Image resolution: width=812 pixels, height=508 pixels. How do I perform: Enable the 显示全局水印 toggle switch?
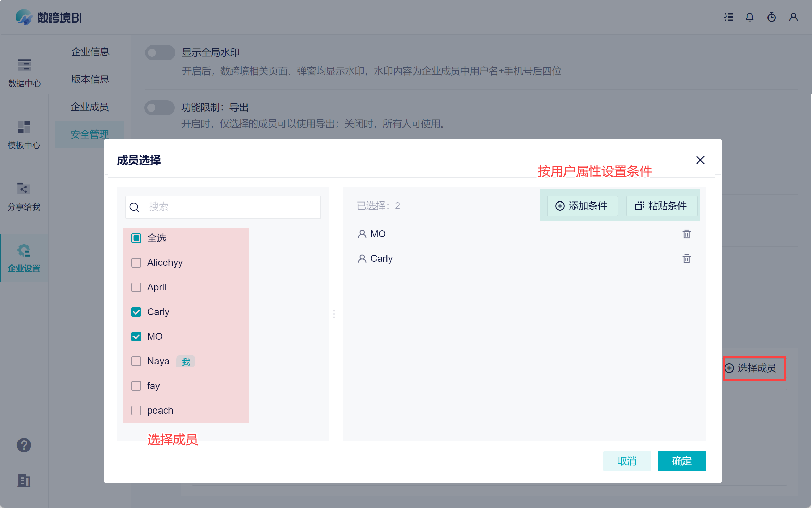[160, 53]
